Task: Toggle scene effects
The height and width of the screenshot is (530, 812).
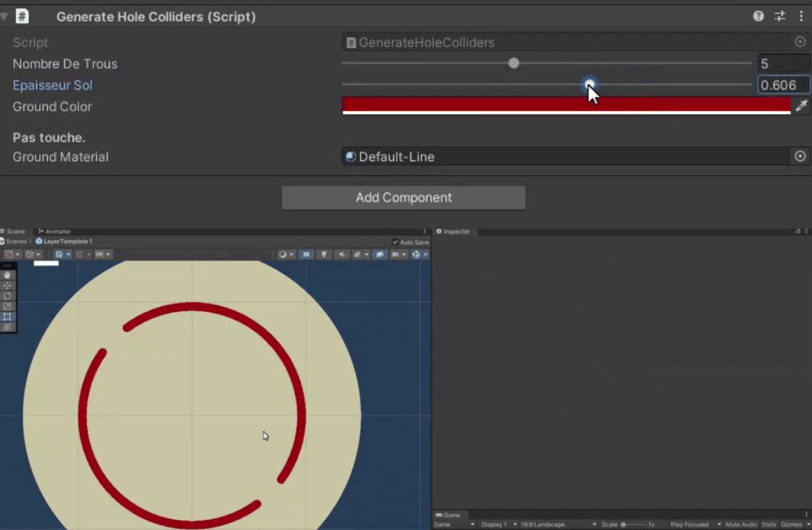Action: tap(357, 254)
